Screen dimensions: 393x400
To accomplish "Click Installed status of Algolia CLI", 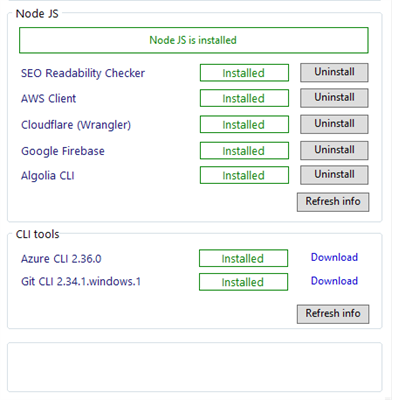I will (244, 175).
